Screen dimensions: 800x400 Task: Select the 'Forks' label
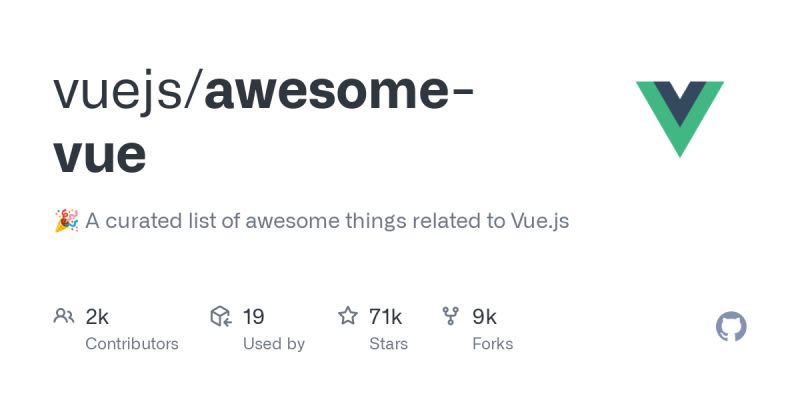[492, 344]
